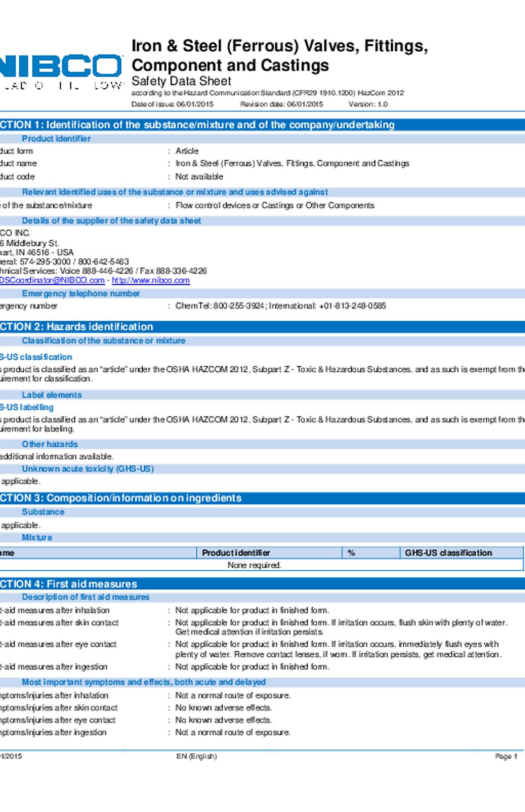
Task: Click the '%' table column header
Action: [351, 553]
